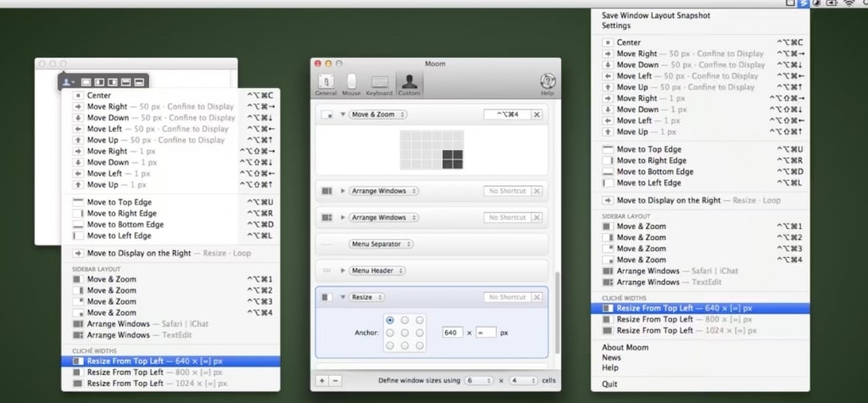Choose Settings in the menu bar menu
Image resolution: width=868 pixels, height=403 pixels.
pos(700,25)
